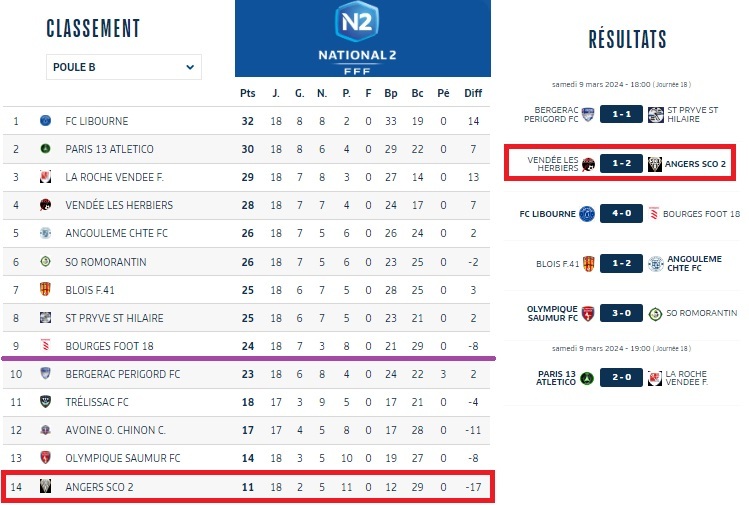Click the Résultats section heading
Screen dimensions: 749x505
tap(627, 40)
